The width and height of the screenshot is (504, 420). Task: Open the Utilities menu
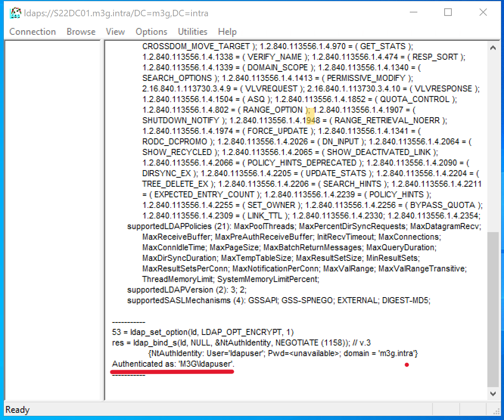193,32
